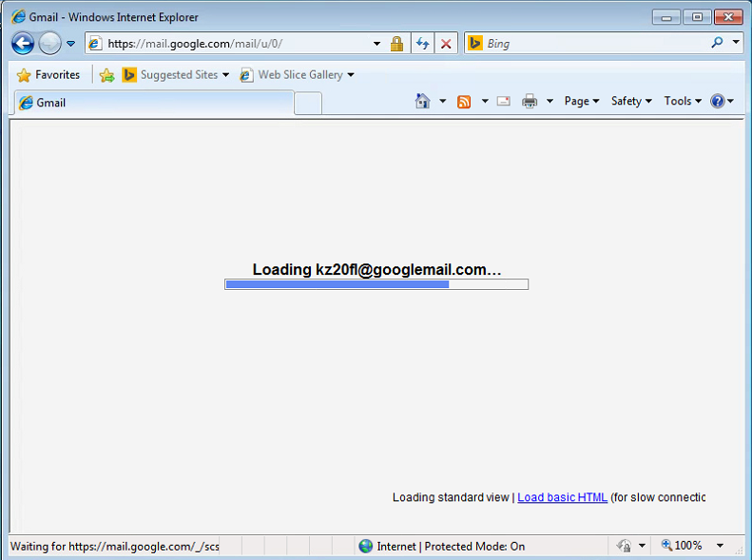This screenshot has width=752, height=560.
Task: Minimize the Internet Explorer window
Action: pos(666,17)
